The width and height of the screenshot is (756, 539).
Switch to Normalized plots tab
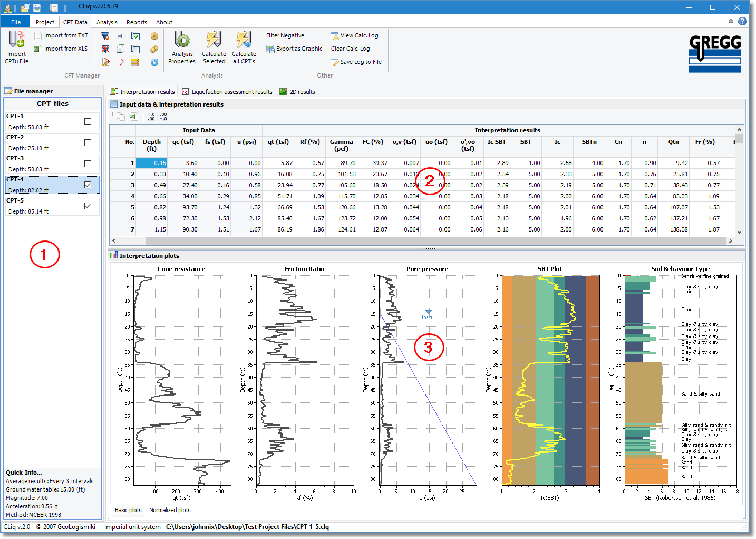(170, 510)
